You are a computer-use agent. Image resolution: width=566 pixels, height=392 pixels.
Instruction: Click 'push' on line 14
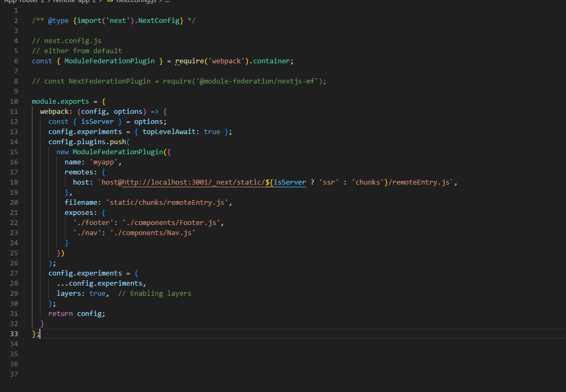click(x=118, y=142)
